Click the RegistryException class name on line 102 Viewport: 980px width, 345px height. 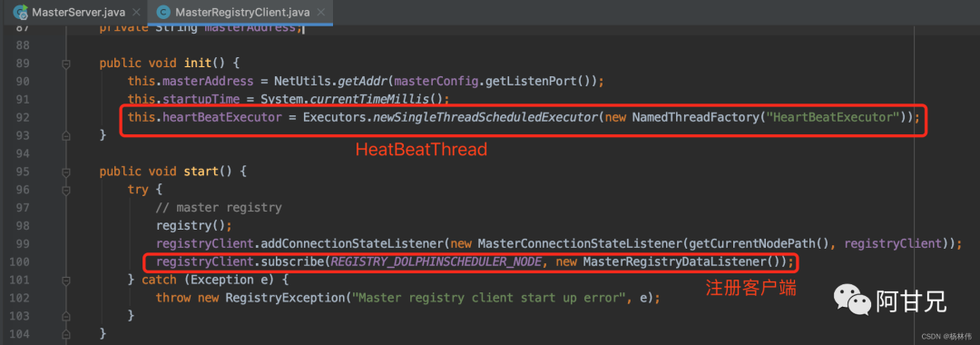tap(286, 298)
